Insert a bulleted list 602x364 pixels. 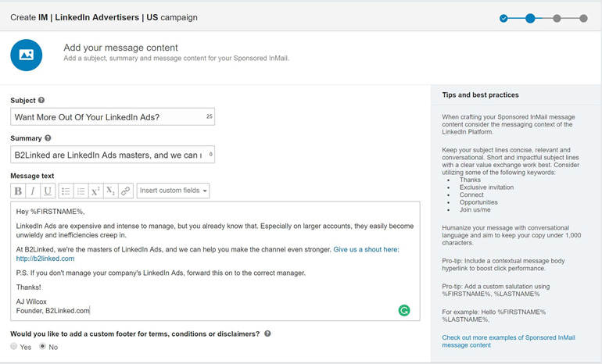coord(66,191)
